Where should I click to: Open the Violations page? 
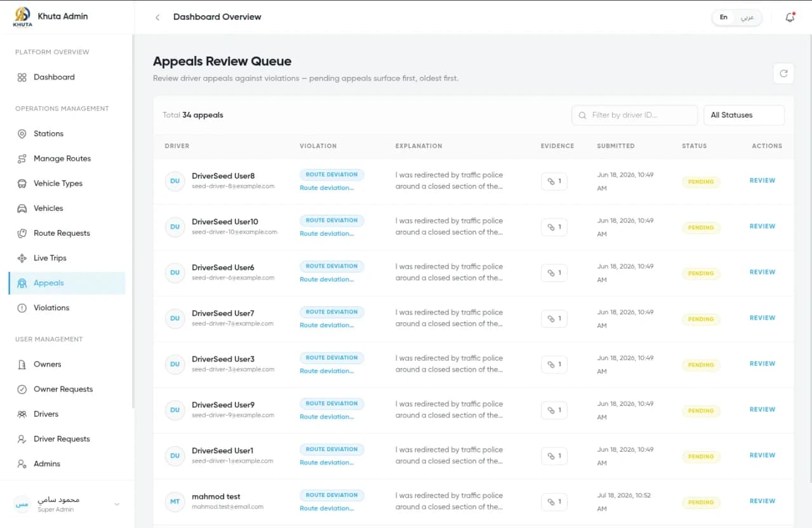click(x=67, y=308)
